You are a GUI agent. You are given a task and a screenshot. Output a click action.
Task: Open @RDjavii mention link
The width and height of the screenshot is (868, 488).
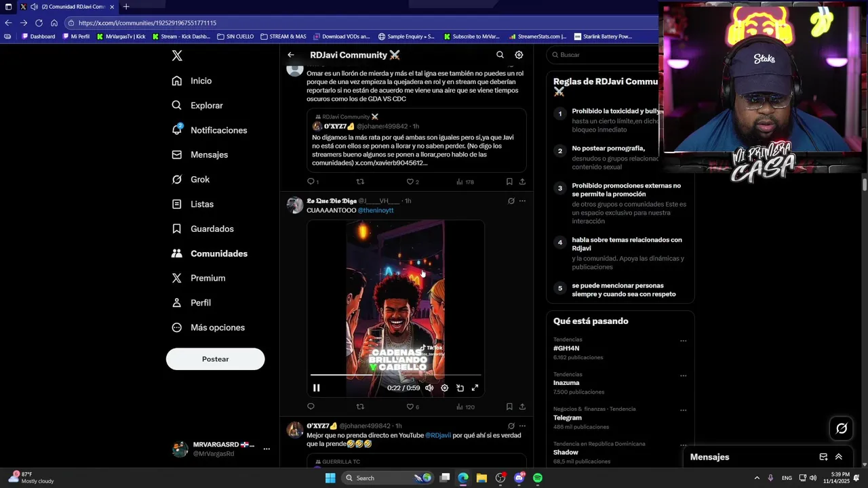(438, 435)
